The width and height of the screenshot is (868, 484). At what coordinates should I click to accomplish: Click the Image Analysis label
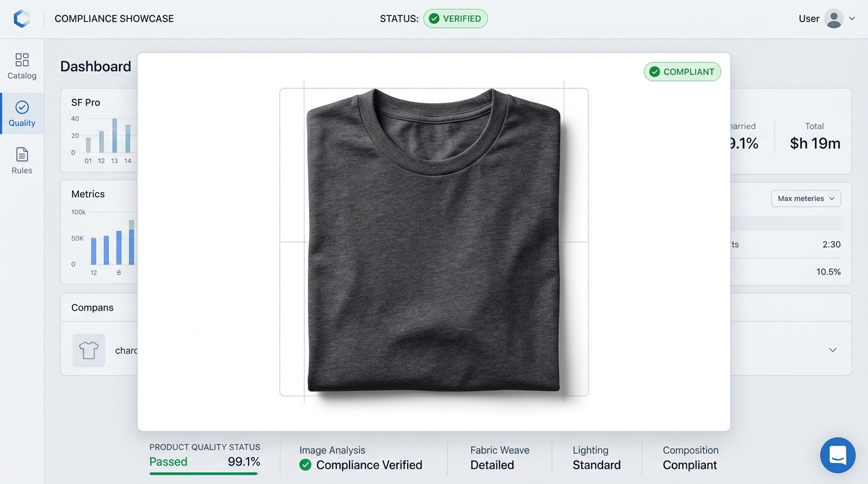[332, 450]
